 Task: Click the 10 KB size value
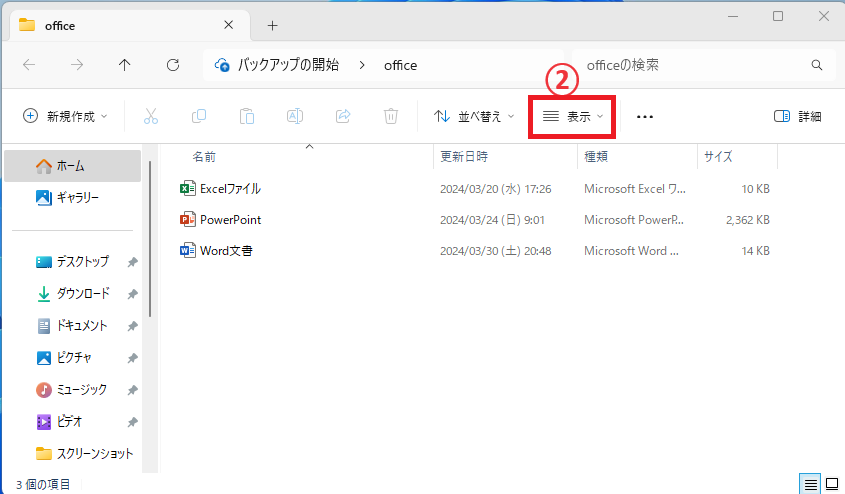coord(756,189)
